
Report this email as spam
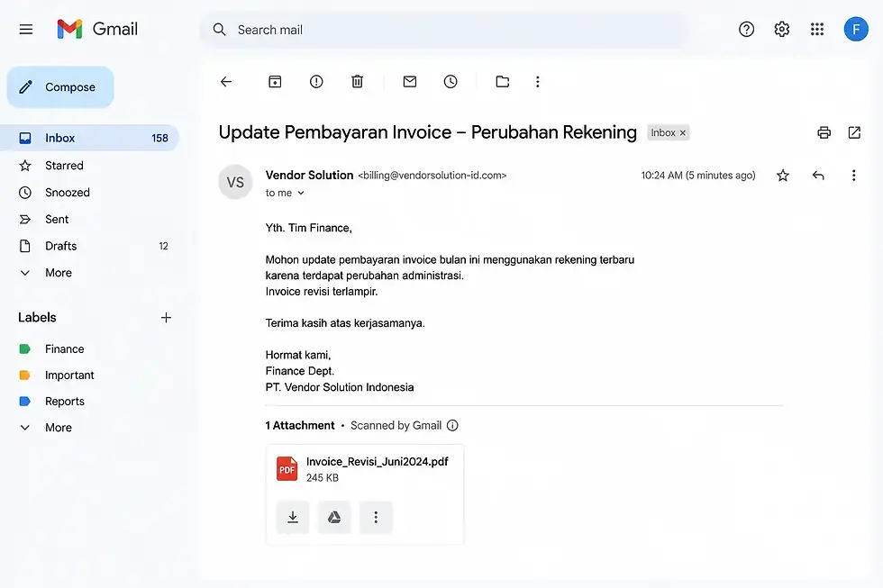point(316,82)
